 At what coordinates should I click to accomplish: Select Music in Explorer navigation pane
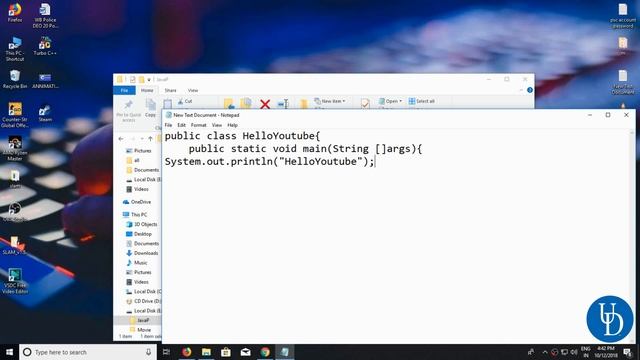137,262
